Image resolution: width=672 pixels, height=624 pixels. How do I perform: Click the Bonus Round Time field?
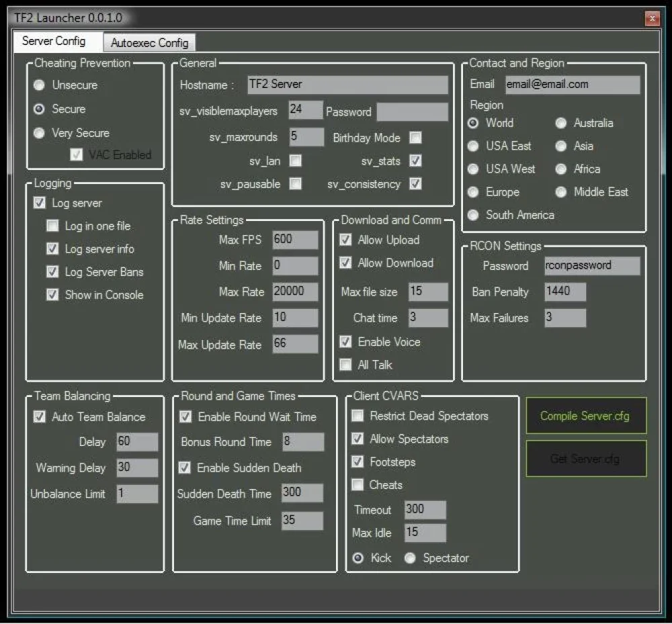point(303,441)
